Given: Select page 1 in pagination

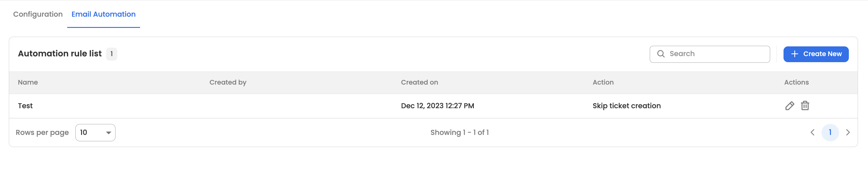Looking at the screenshot, I should tap(830, 132).
